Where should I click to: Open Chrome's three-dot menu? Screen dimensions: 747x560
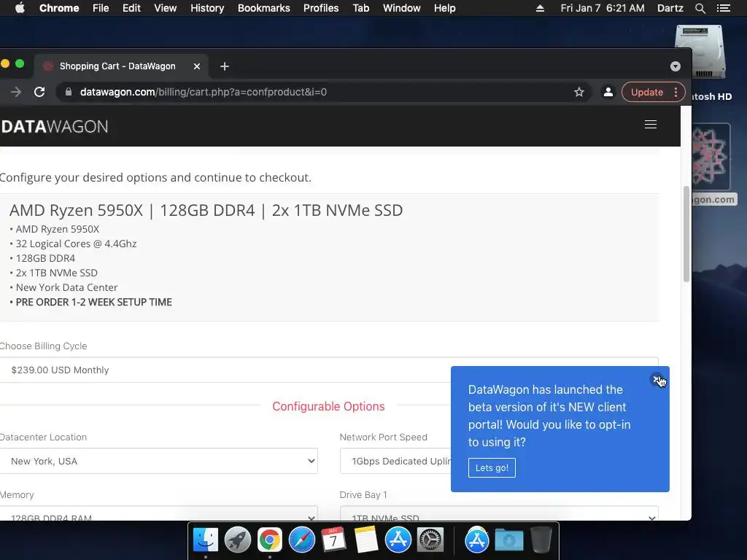point(676,92)
